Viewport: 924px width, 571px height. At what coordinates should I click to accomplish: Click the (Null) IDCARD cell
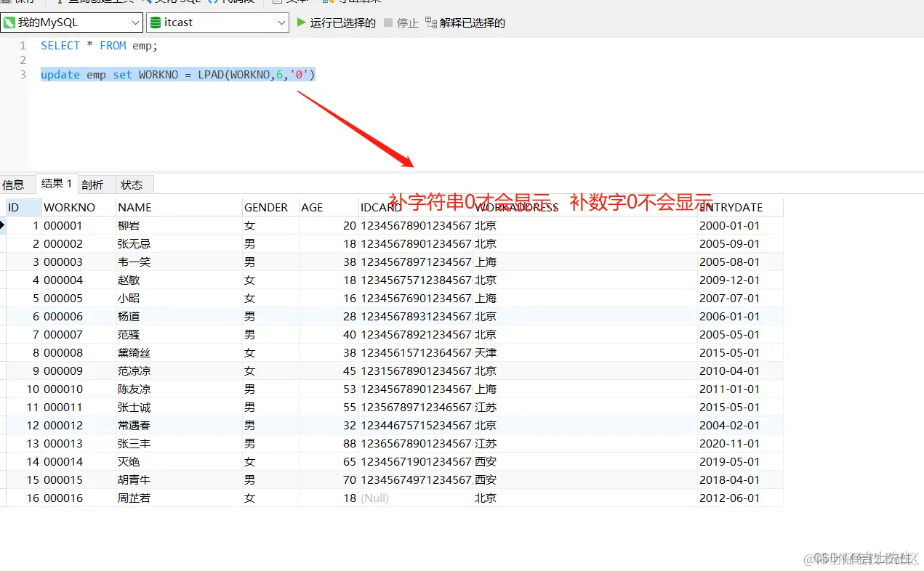[416, 498]
